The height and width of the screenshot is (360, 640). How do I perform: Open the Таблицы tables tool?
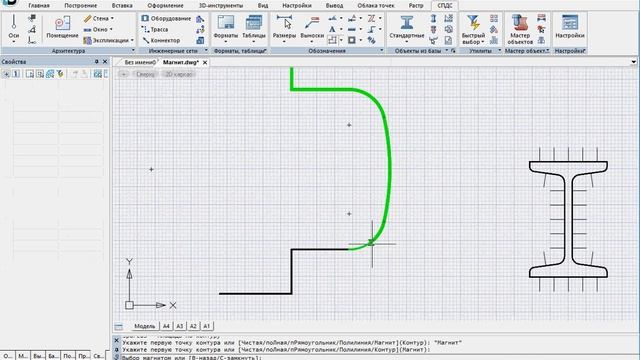(253, 29)
